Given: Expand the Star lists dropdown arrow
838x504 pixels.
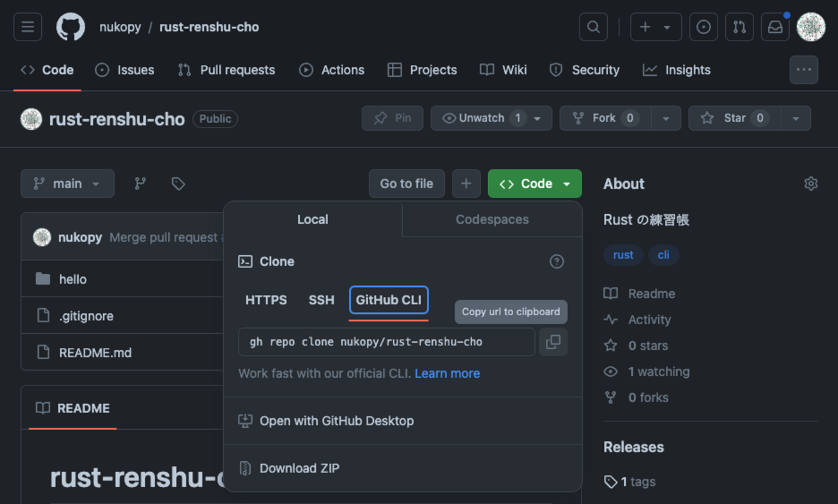Looking at the screenshot, I should [x=796, y=118].
